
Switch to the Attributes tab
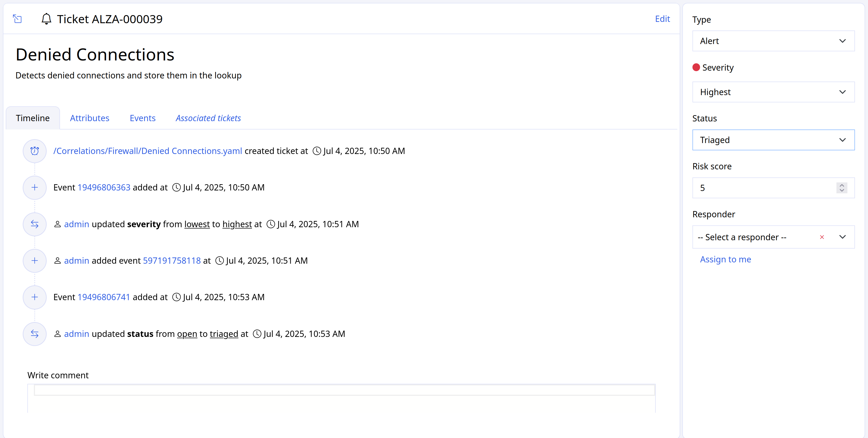90,118
